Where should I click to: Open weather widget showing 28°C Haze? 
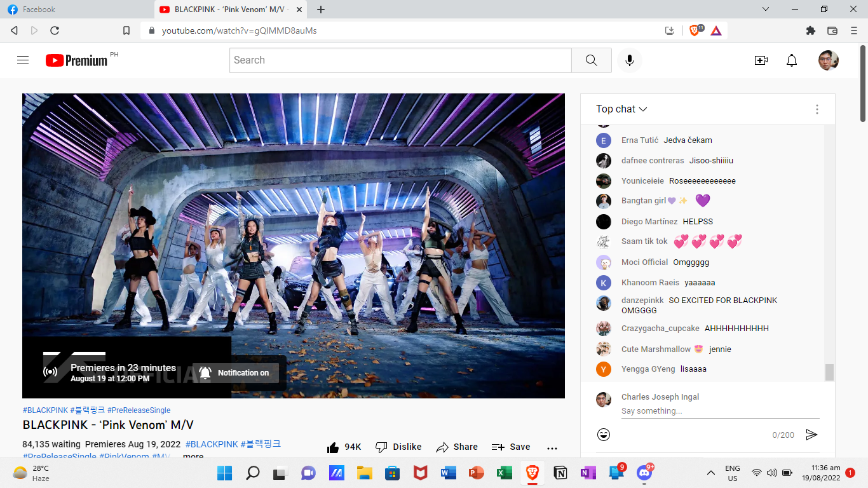click(x=31, y=473)
